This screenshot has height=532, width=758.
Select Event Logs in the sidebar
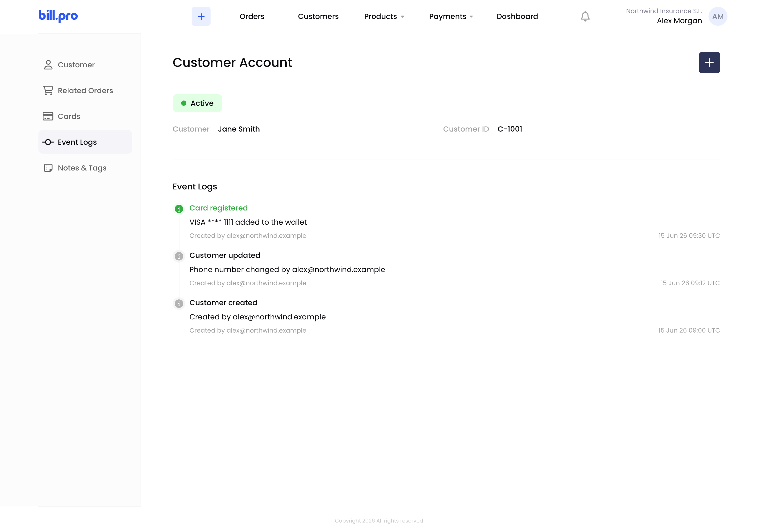(85, 142)
